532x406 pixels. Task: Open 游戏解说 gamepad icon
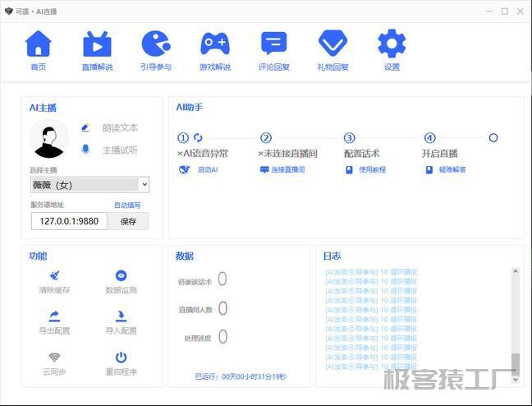click(x=215, y=45)
